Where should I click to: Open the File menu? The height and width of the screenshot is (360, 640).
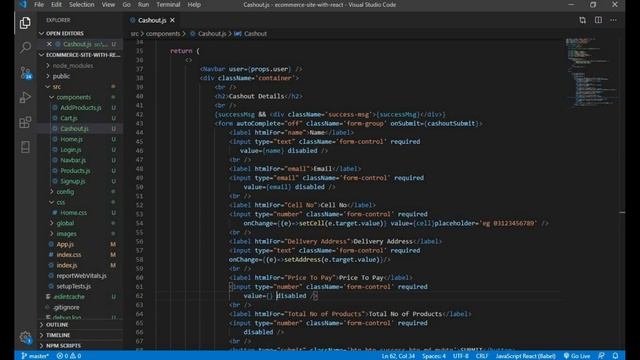click(39, 4)
